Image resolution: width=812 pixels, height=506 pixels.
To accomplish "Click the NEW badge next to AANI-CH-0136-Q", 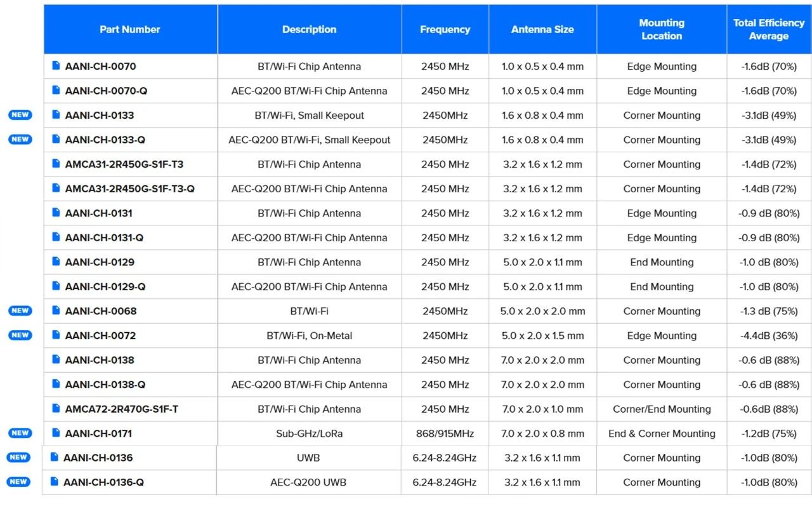I will pos(18,482).
